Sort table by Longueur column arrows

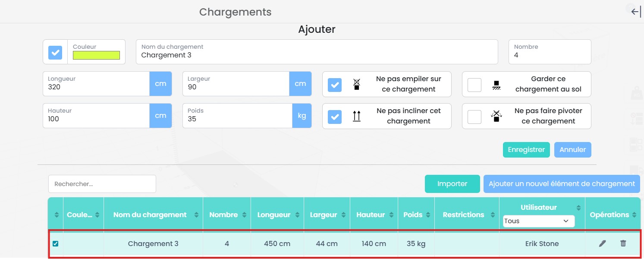297,215
